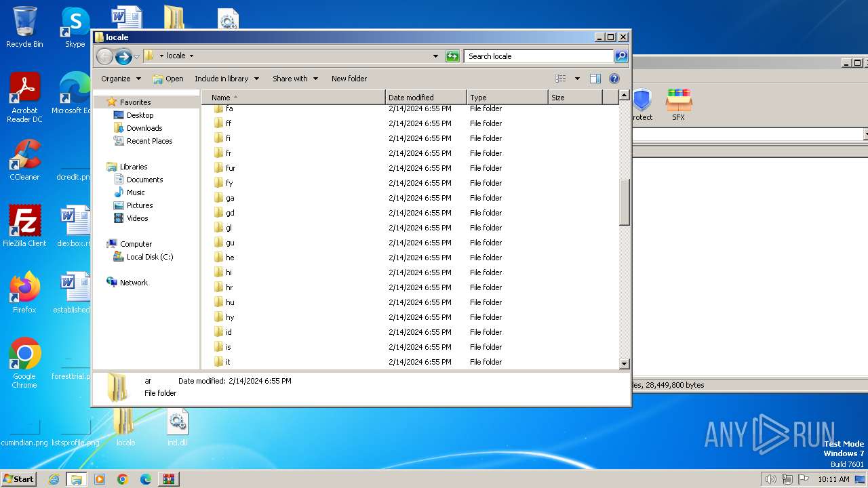Screen dimensions: 868x488
Task: Open the recent pages dropdown beside Forward
Action: [136, 56]
